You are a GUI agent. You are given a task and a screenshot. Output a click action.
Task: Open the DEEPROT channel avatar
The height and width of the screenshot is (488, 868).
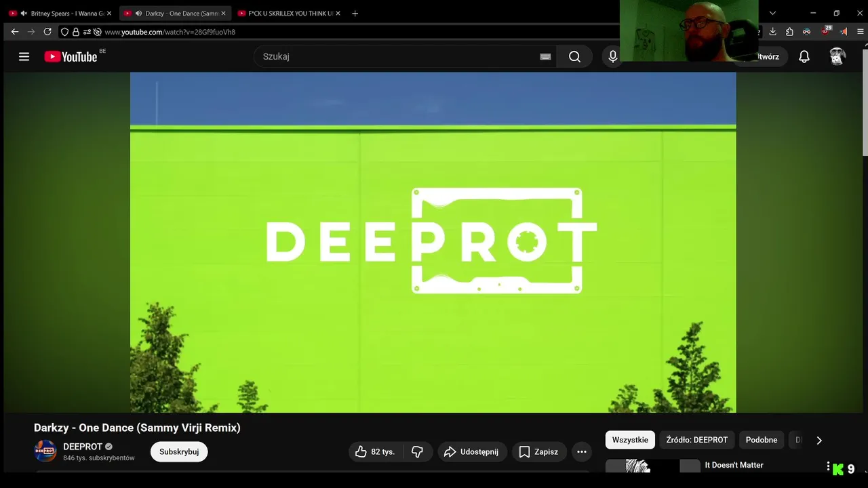45,451
